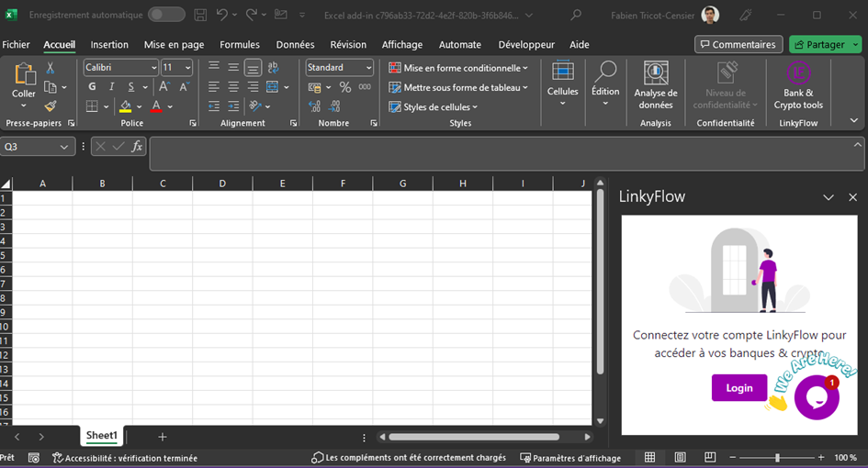Screen dimensions: 868x468
Task: Click the Save floppy disk icon
Action: tap(200, 16)
